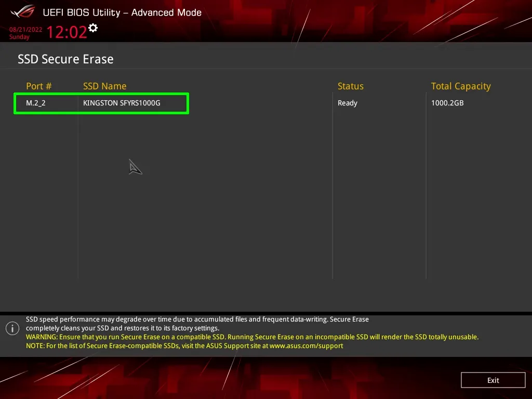Click the SSD Name column header
Viewport: 532px width, 399px height.
(x=104, y=86)
